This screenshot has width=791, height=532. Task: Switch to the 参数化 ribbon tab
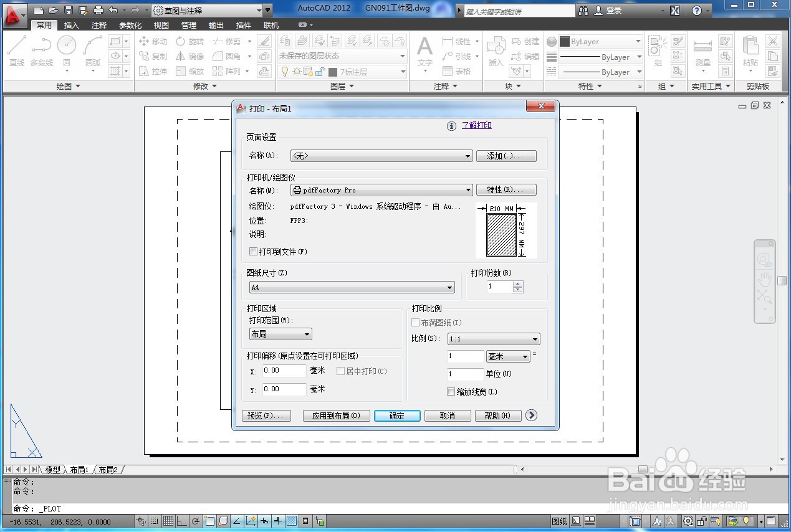pyautogui.click(x=130, y=26)
